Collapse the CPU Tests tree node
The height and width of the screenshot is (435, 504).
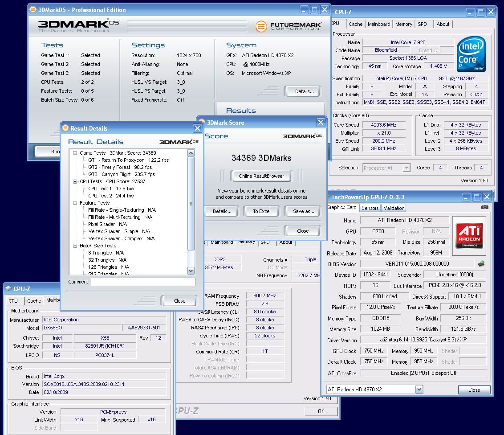coord(75,181)
